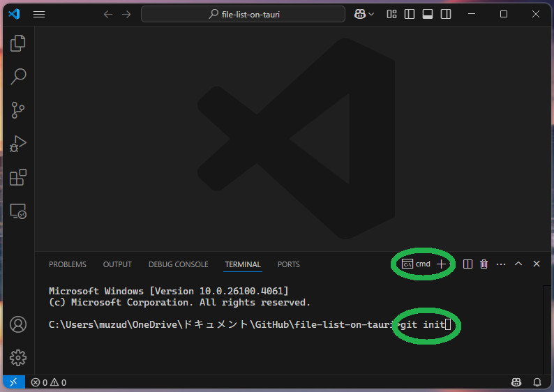Toggle the primary side bar

(x=410, y=14)
